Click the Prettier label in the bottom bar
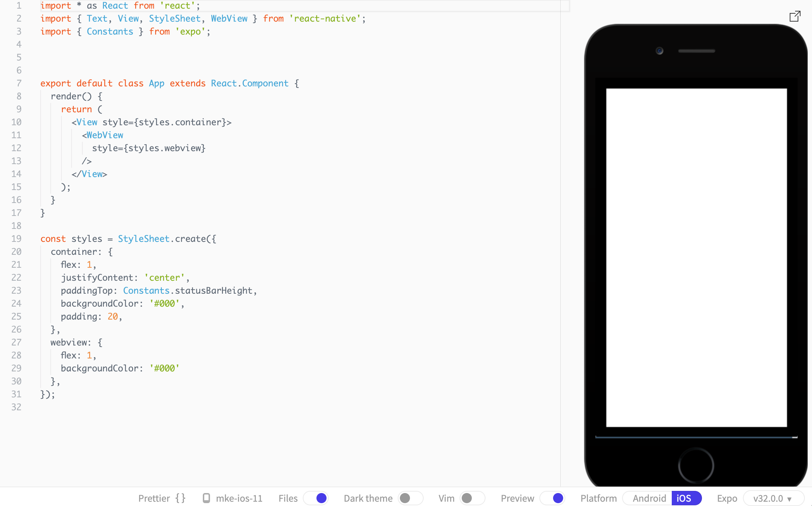 154,498
